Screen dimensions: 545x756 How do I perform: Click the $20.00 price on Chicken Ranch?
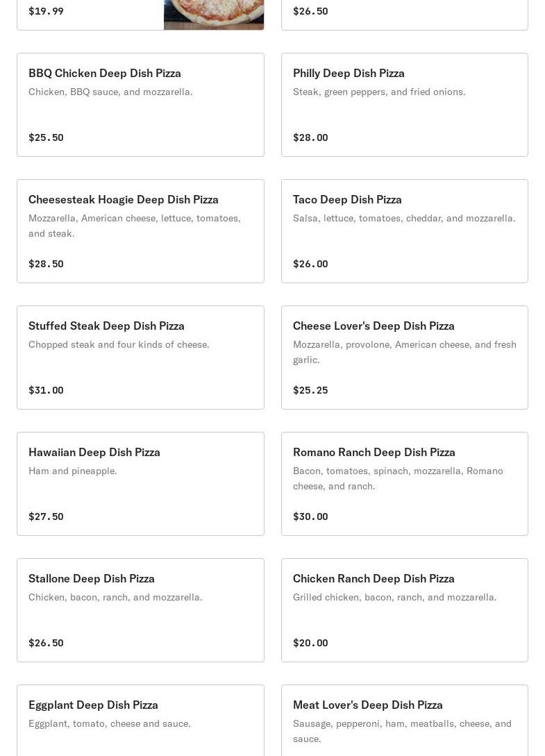pos(310,643)
